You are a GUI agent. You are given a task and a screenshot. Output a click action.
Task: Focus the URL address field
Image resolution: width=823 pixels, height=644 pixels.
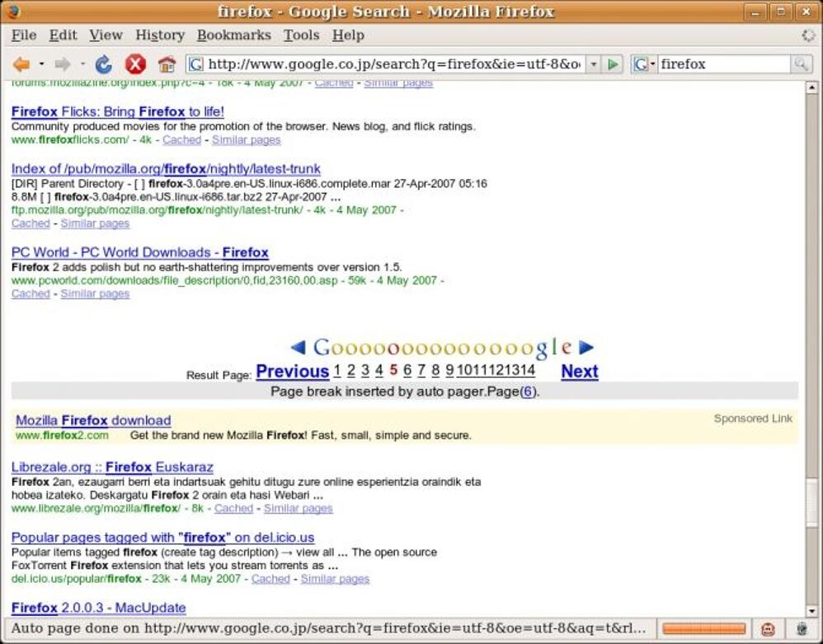click(395, 64)
